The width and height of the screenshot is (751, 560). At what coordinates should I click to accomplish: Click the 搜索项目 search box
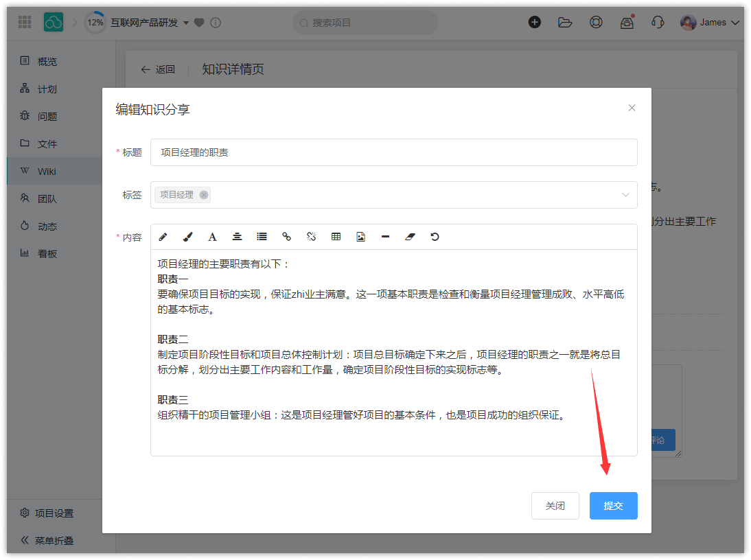[x=365, y=23]
